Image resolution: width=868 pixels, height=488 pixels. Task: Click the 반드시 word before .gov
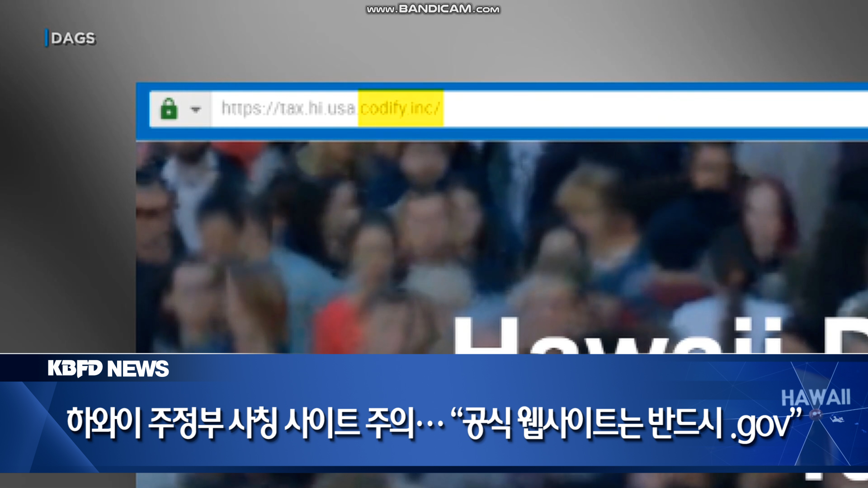coord(685,422)
